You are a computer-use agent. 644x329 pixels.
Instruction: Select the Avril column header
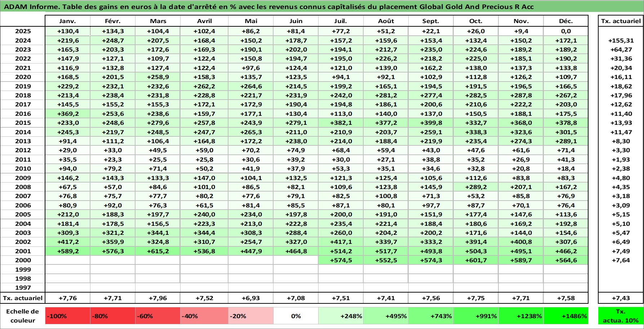[204, 21]
